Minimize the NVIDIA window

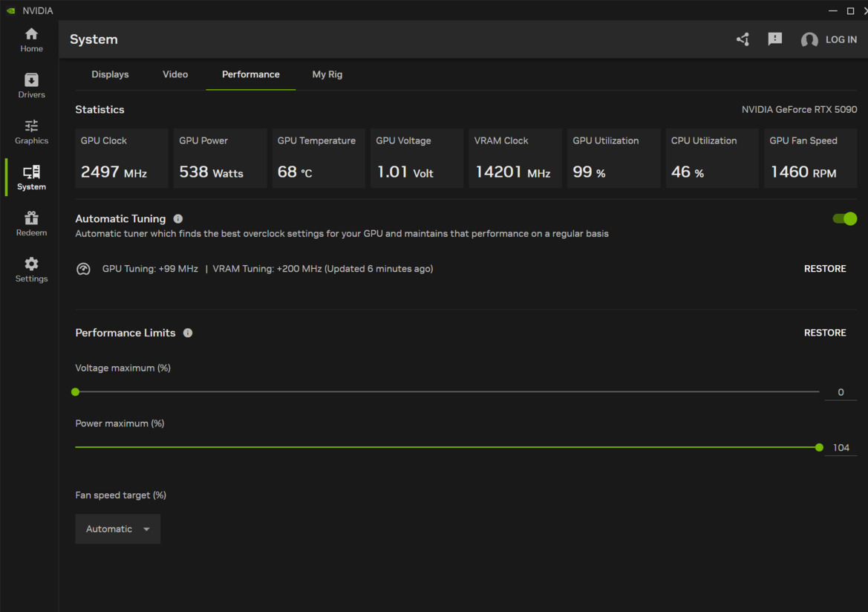pos(832,10)
